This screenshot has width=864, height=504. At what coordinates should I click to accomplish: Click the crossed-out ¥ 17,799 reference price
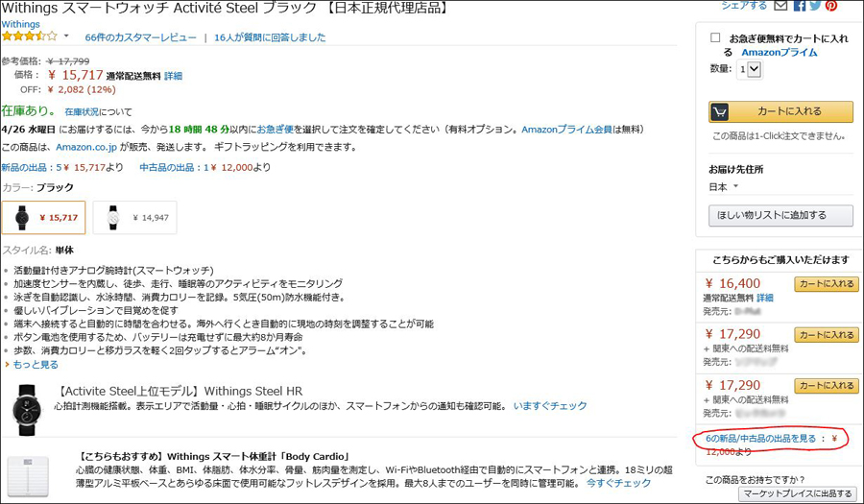point(68,61)
